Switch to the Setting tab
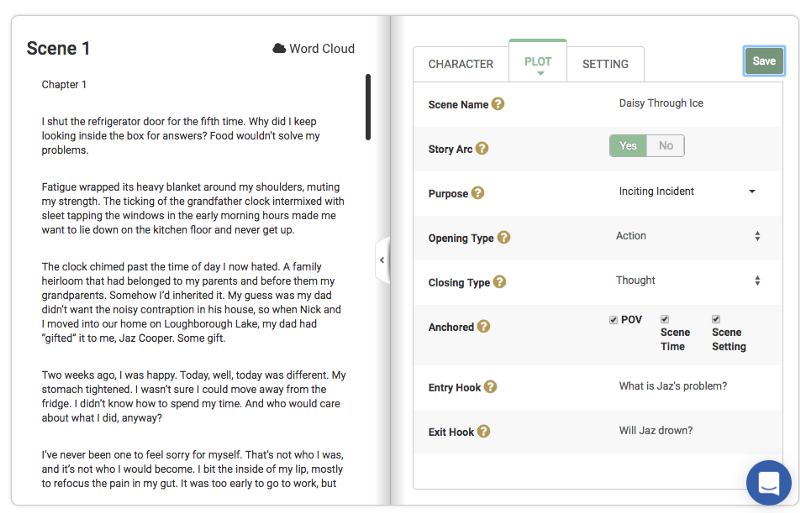Screen dimensions: 800x513 605,64
